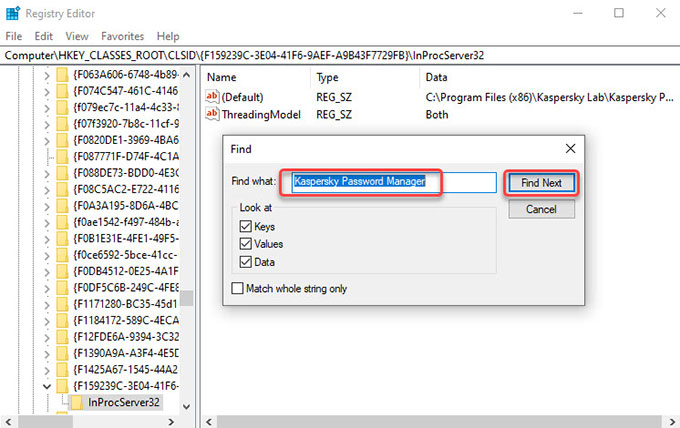Image resolution: width=680 pixels, height=428 pixels.
Task: Expand the {F074C547-461C-4146 tree node
Action: (x=47, y=91)
